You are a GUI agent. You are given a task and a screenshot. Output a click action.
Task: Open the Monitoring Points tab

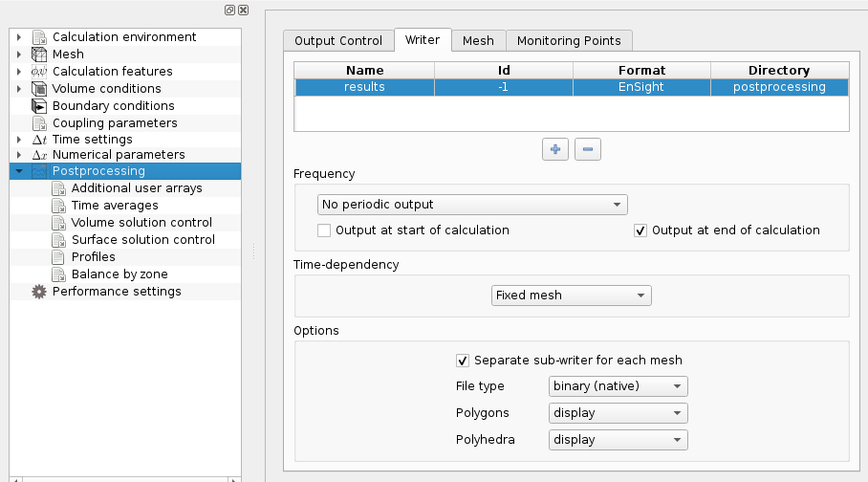569,41
